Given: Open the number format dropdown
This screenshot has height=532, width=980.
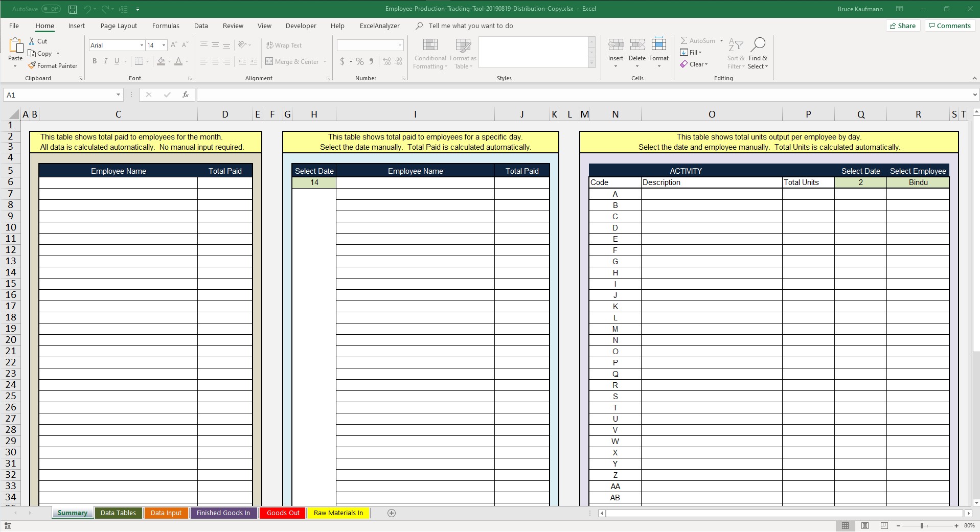Looking at the screenshot, I should point(400,45).
